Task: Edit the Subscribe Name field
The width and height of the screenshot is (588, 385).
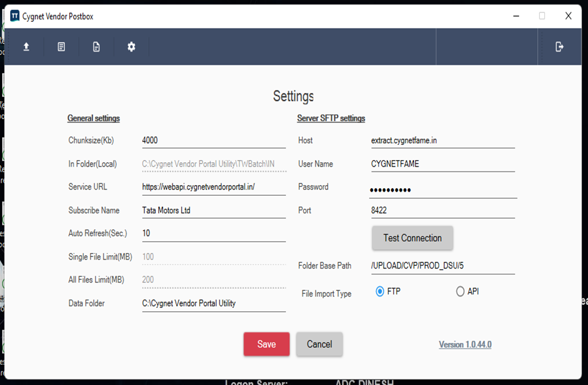Action: tap(214, 210)
